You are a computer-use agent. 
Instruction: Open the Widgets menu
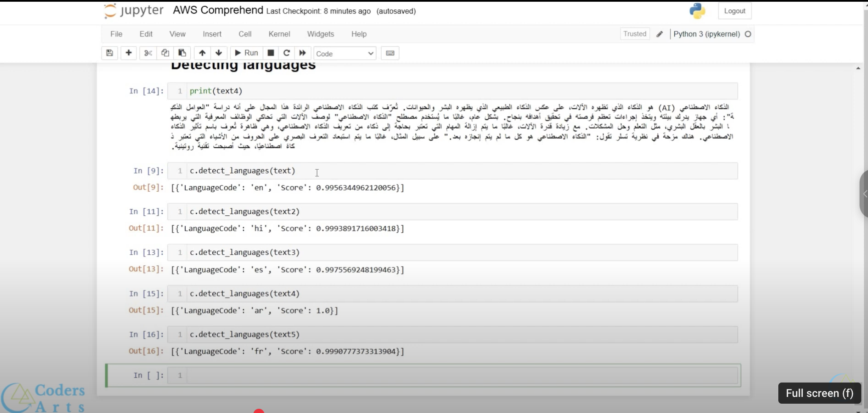tap(320, 34)
